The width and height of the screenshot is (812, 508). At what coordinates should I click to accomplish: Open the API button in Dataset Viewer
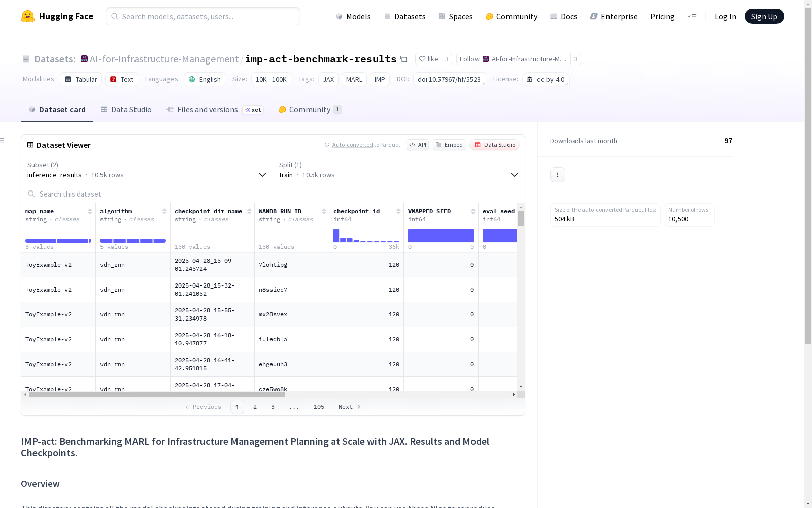pyautogui.click(x=418, y=145)
